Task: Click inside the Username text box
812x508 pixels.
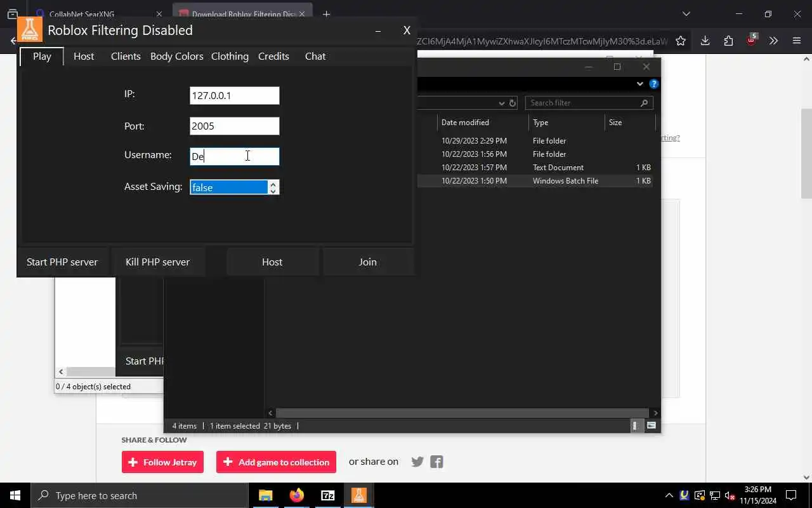Action: click(234, 156)
